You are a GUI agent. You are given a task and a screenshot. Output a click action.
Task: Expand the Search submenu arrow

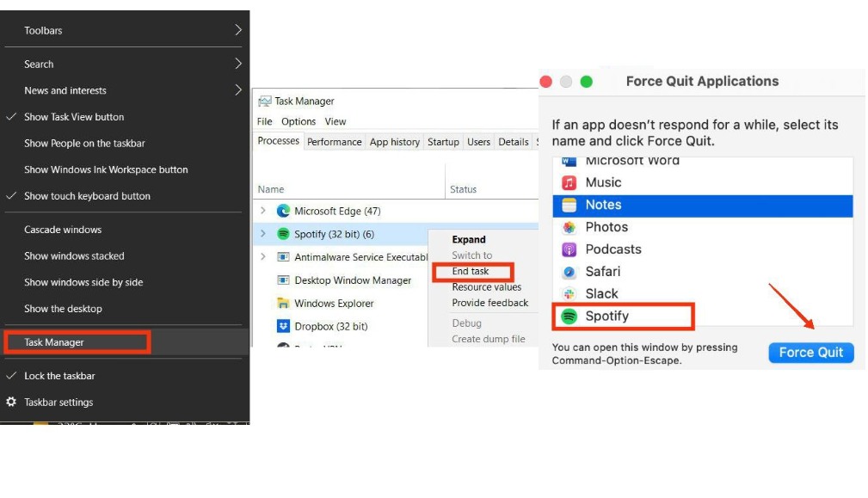coord(238,64)
